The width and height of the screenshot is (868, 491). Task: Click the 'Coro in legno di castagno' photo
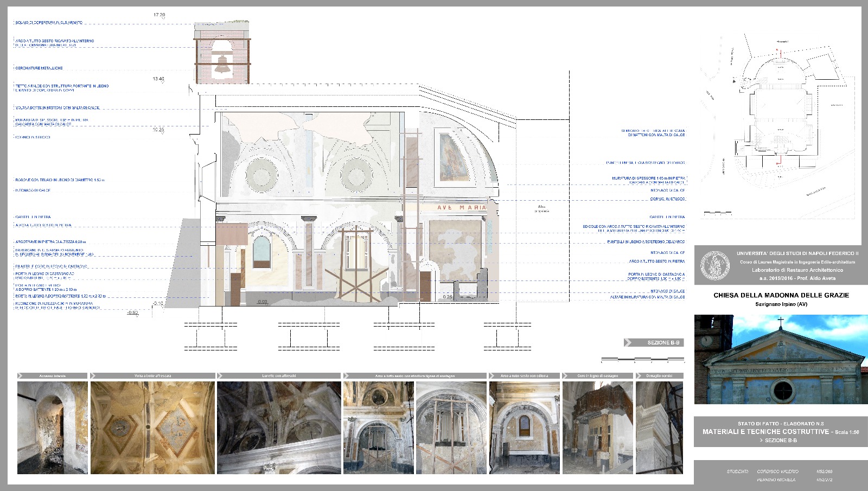click(x=597, y=428)
